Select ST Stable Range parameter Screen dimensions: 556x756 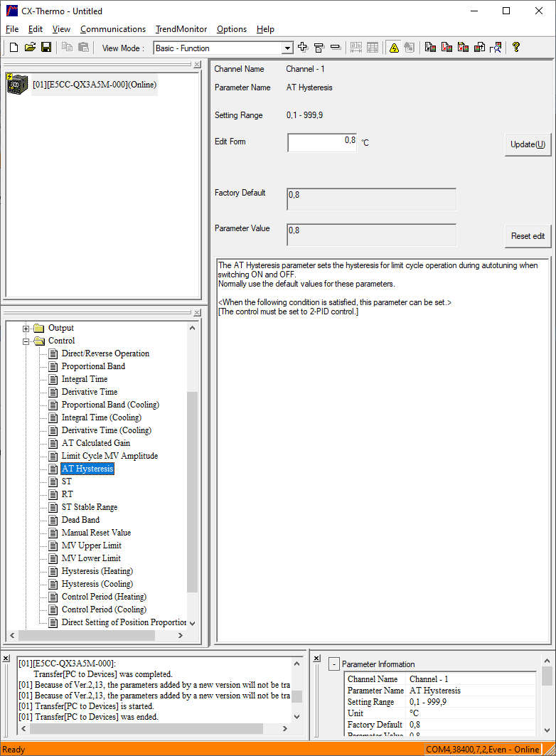[x=90, y=507]
